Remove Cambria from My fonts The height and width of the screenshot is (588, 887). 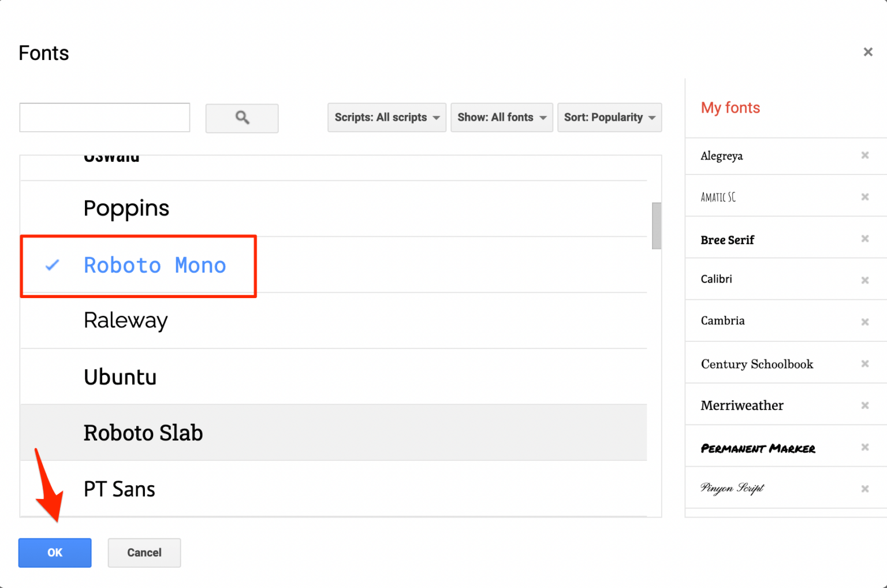(x=865, y=321)
